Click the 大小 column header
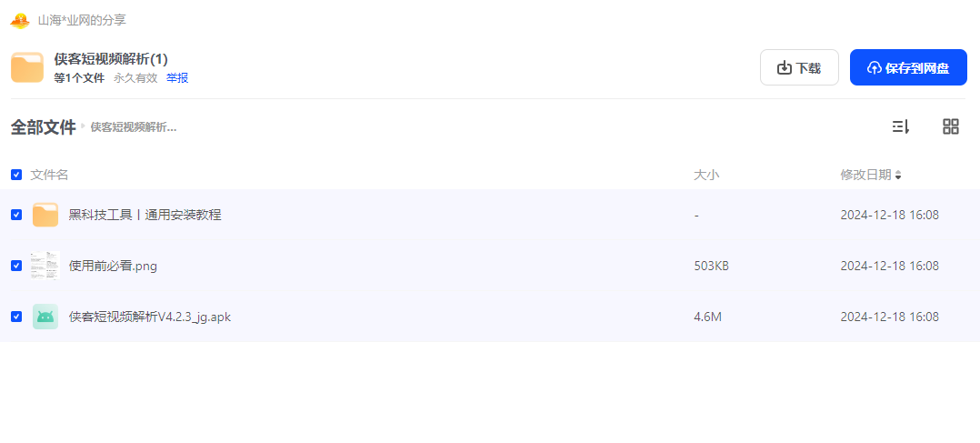The height and width of the screenshot is (443, 980). (706, 176)
